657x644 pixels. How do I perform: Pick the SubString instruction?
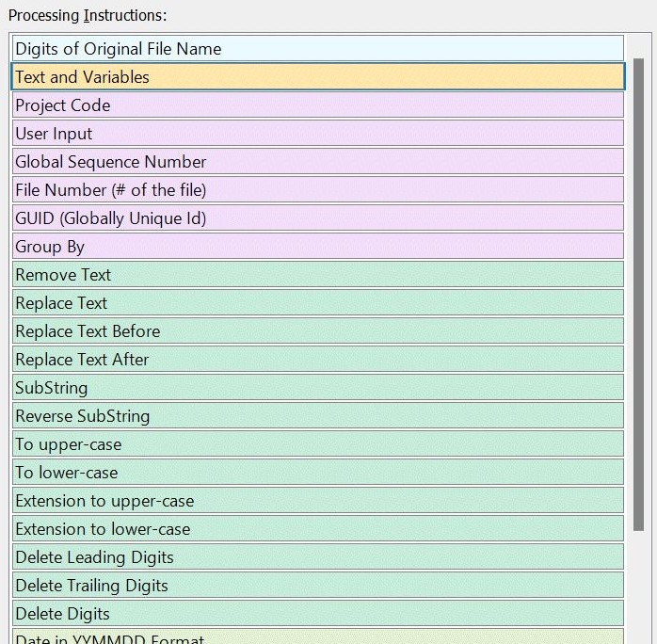(x=318, y=387)
